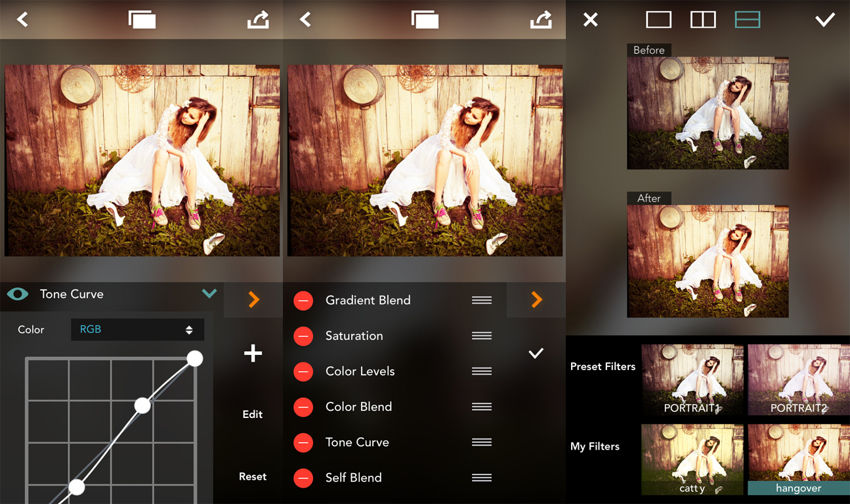
Task: Open the Color RGB channel dropdown
Action: click(x=137, y=329)
